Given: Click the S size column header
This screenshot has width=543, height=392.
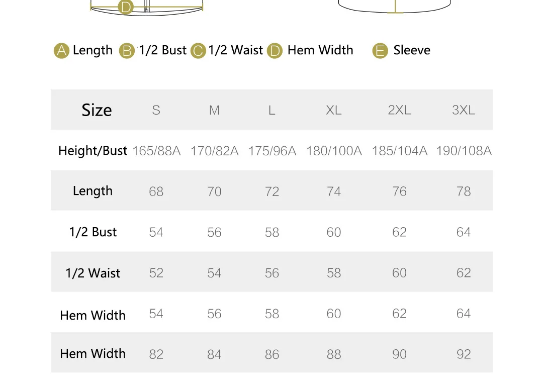Looking at the screenshot, I should pos(156,110).
